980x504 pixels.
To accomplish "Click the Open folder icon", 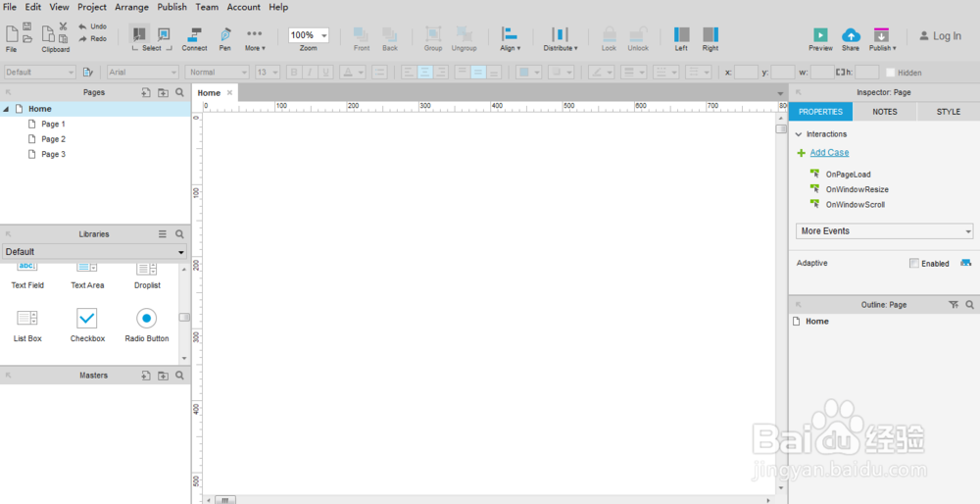I will pyautogui.click(x=27, y=38).
